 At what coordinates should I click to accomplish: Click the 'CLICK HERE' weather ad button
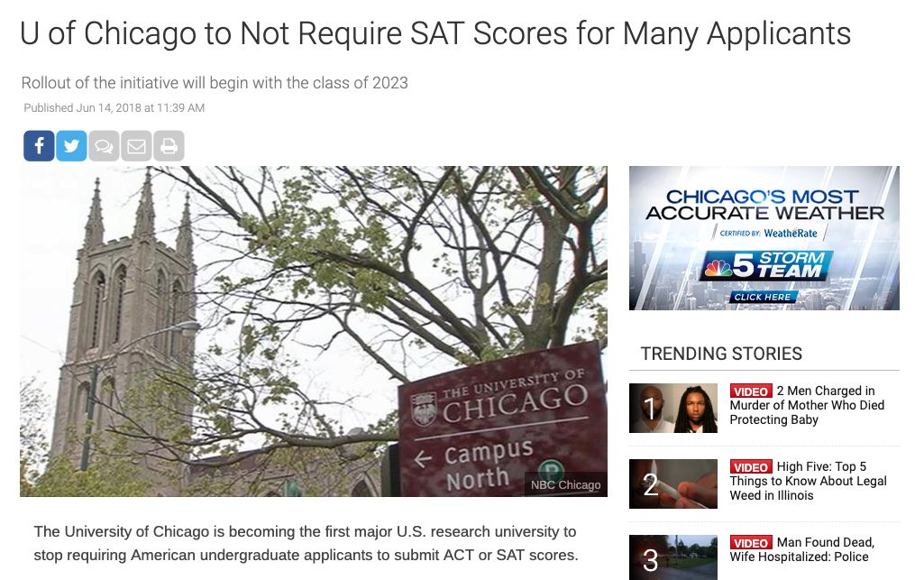click(x=763, y=297)
